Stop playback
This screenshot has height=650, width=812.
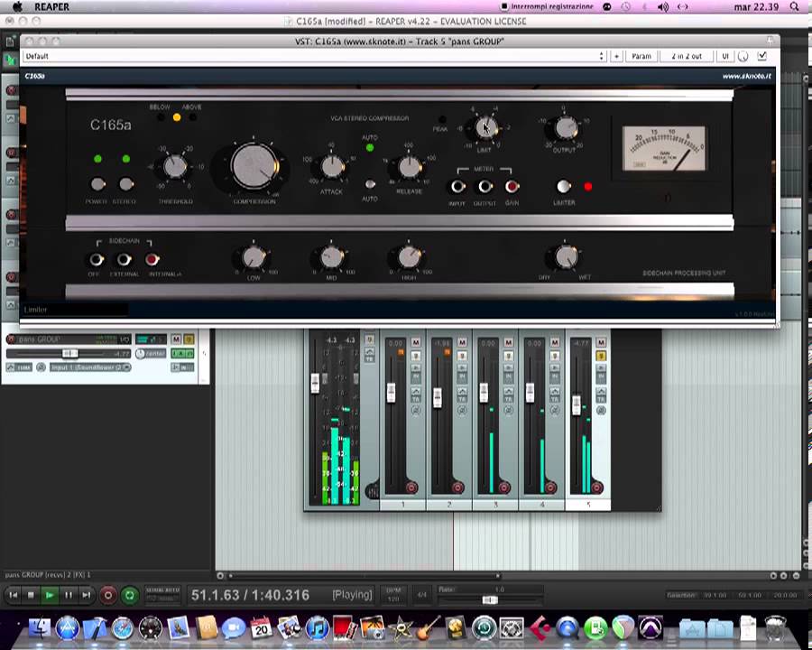31,595
